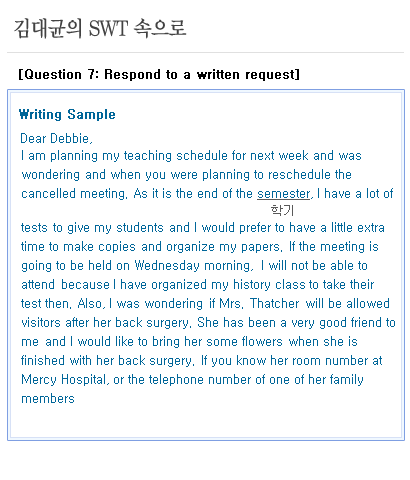Click the phrase make copies
The width and height of the screenshot is (410, 480).
(x=99, y=247)
